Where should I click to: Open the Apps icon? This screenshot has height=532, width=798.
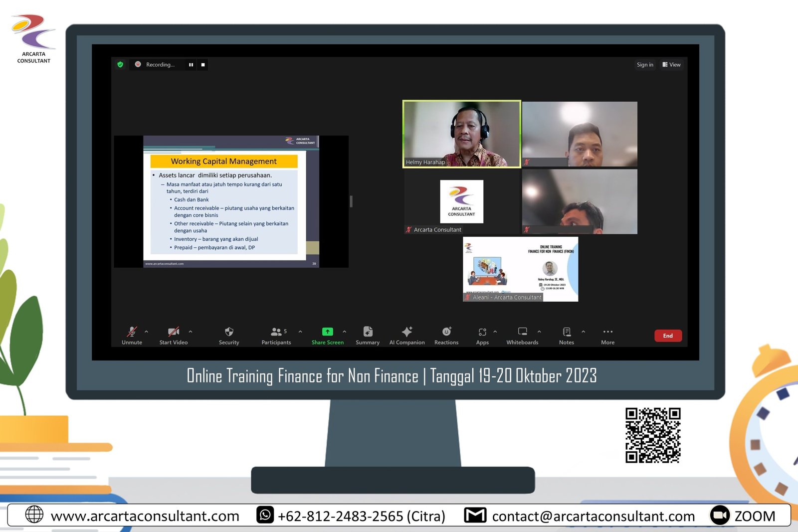482,333
